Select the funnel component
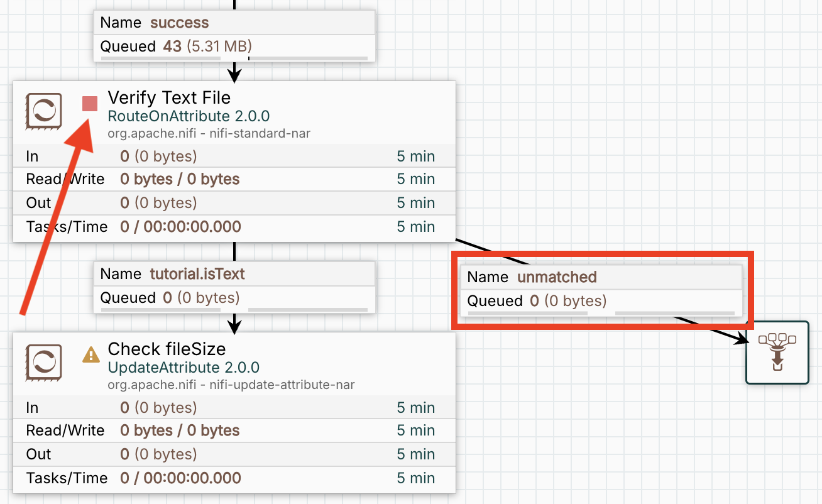The image size is (822, 504). click(777, 353)
